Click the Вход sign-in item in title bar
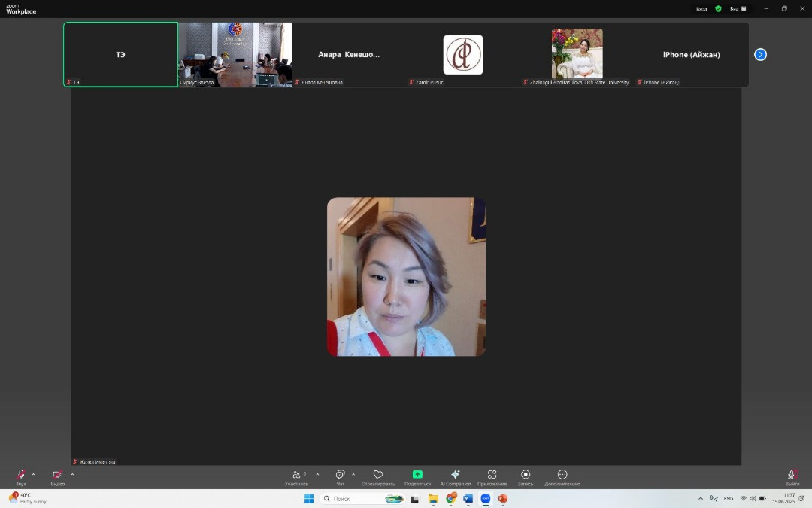Screen dimensions: 812x508 pos(701,8)
